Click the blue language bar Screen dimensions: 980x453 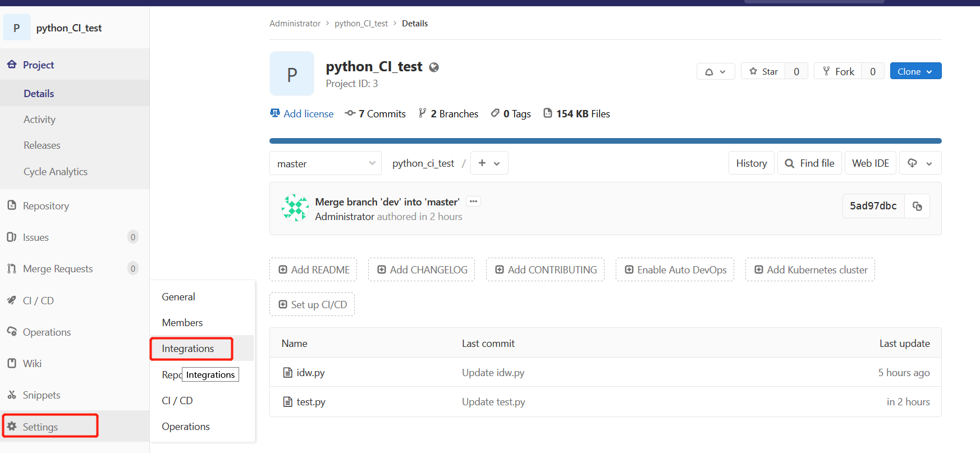pyautogui.click(x=606, y=141)
